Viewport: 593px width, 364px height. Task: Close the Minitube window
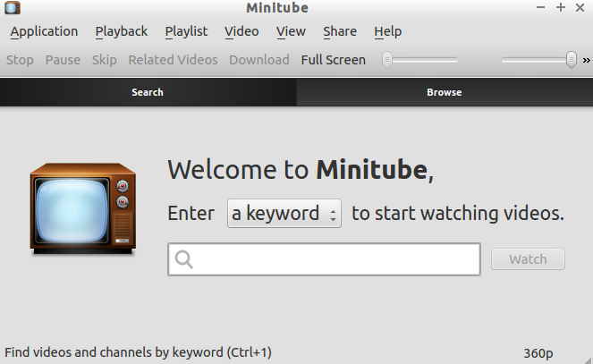pos(580,7)
